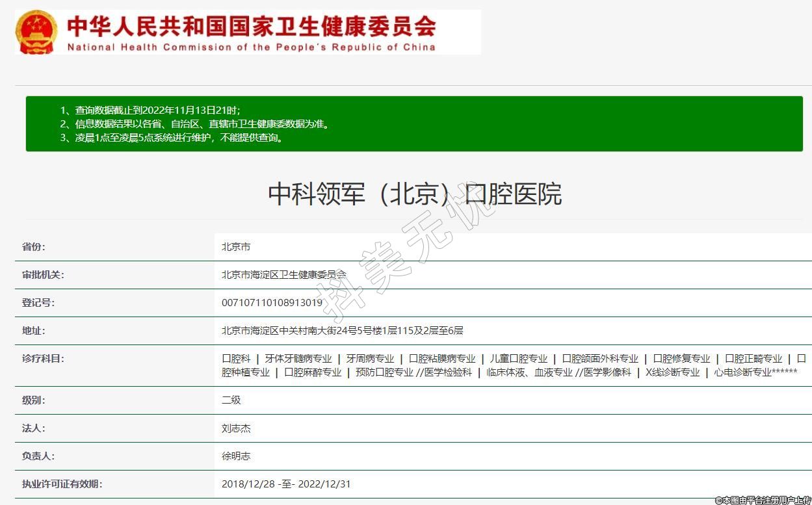Click the approving authority 北京市海淀区卫生健康委员会
The image size is (812, 505).
(284, 275)
